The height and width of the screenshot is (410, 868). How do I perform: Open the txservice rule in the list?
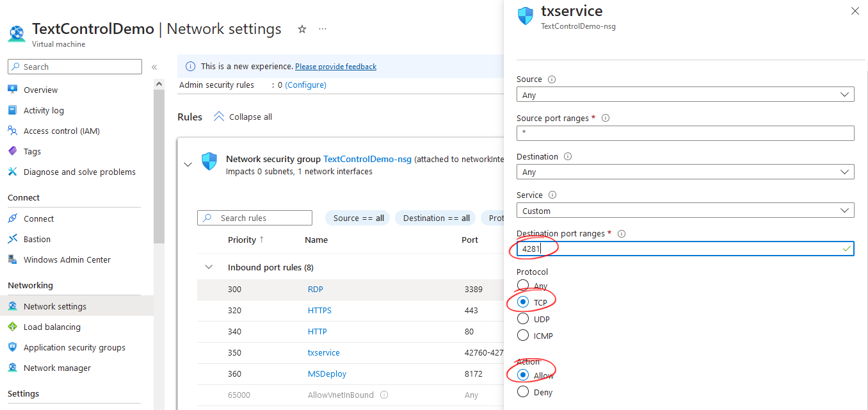pos(324,353)
